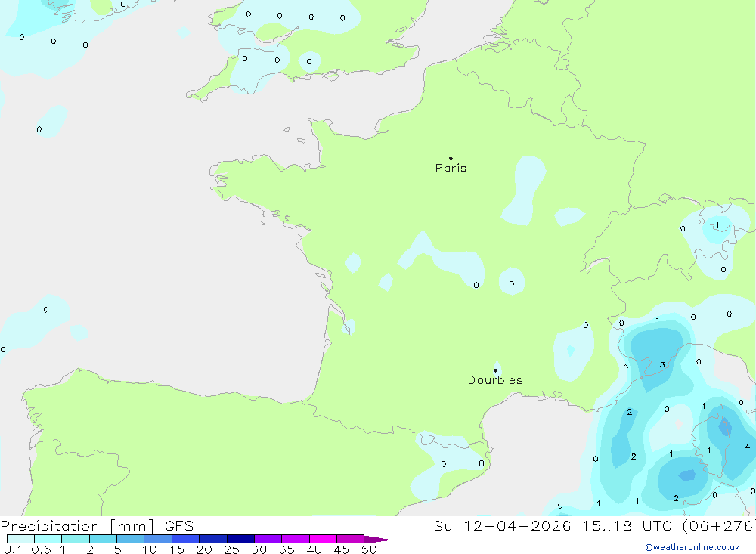Click the 'Precipitation [mm] GFS' title text
Image resolution: width=756 pixels, height=554 pixels.
(x=97, y=526)
